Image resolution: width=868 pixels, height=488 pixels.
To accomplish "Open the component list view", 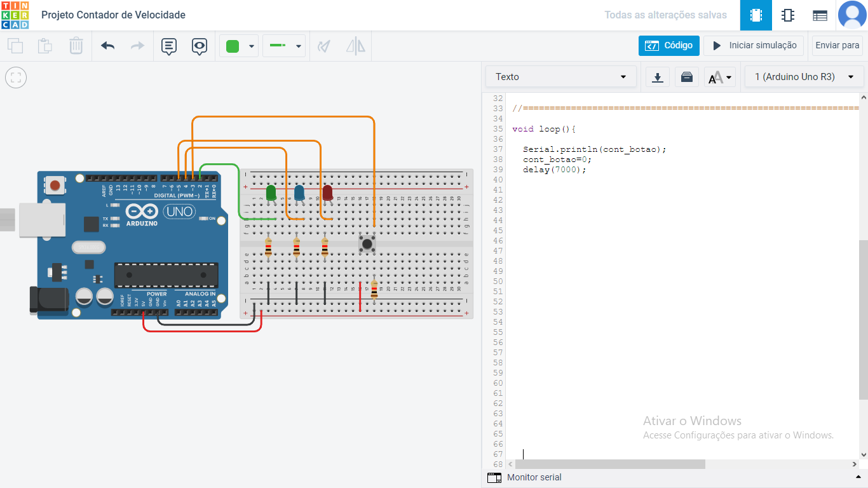I will [820, 15].
